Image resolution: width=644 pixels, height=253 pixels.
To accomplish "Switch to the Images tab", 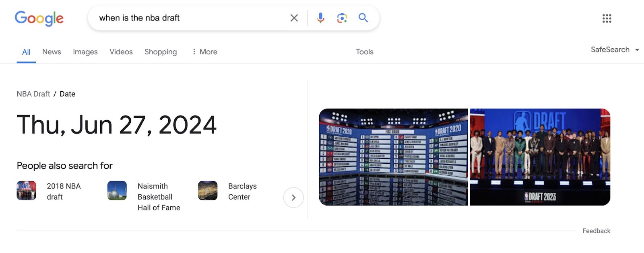I will (85, 52).
